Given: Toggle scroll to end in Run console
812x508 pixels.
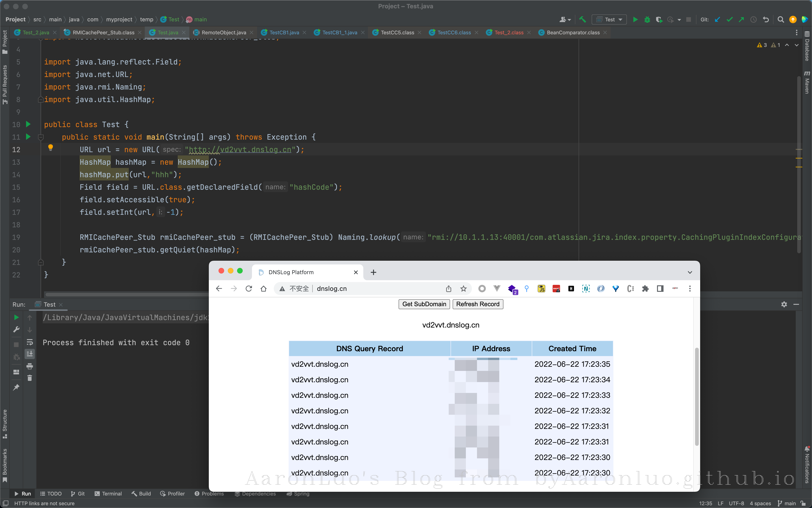Looking at the screenshot, I should coord(29,354).
